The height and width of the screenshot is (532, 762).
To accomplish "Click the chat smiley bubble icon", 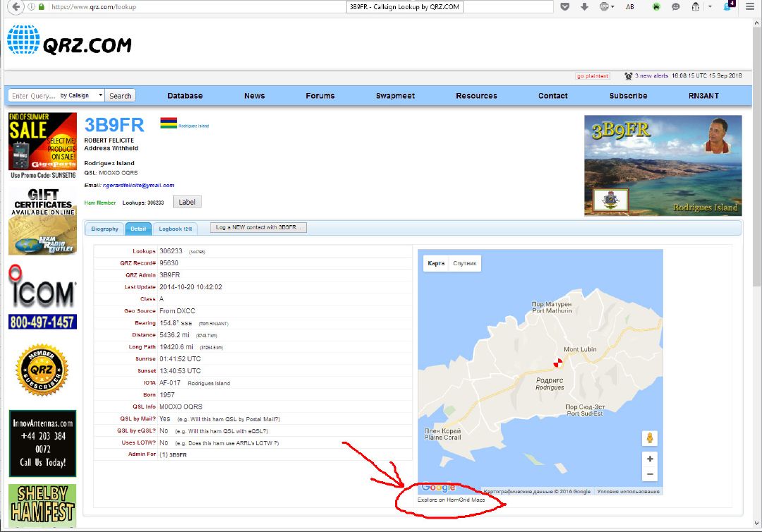I will click(x=675, y=7).
